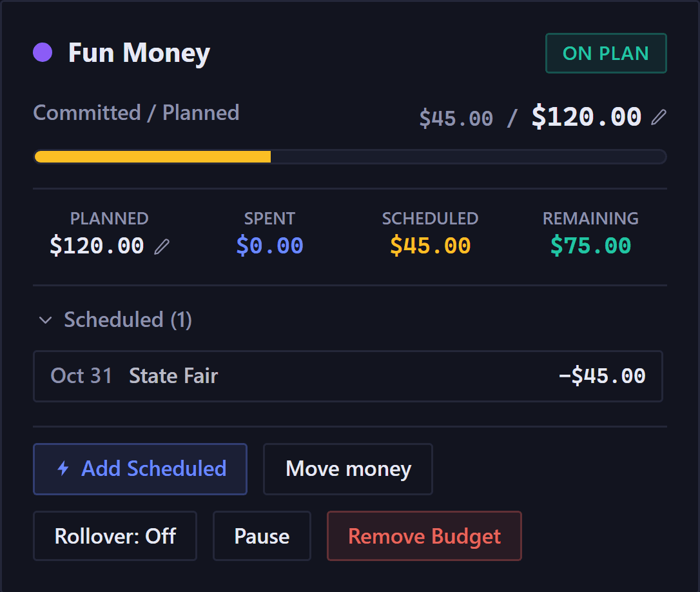The width and height of the screenshot is (700, 592).
Task: Collapse the Scheduled (1) section chevron
Action: [46, 320]
